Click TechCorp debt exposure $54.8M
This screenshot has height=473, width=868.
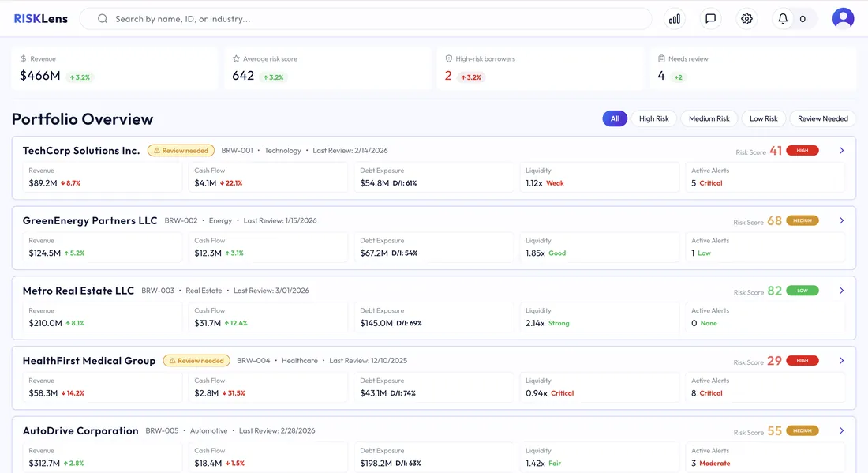pos(374,183)
